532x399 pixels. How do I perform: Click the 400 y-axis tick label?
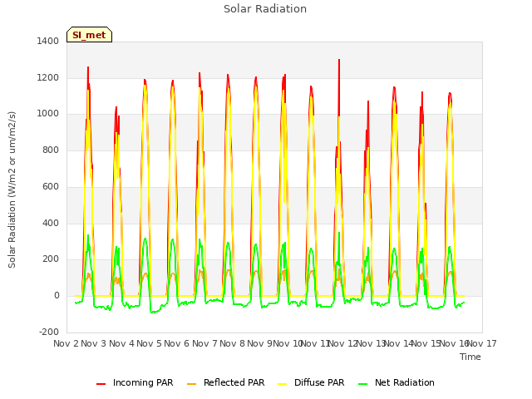[x=51, y=224]
